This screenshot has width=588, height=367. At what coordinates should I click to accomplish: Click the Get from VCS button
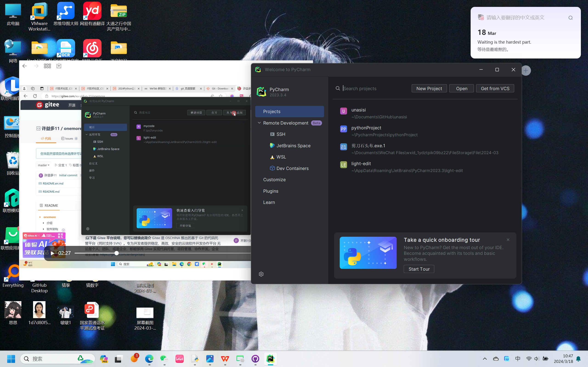point(495,89)
